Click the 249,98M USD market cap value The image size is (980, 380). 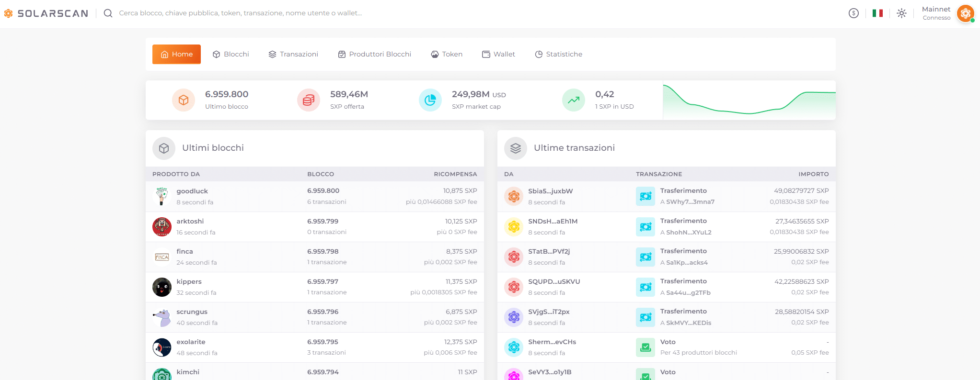479,94
